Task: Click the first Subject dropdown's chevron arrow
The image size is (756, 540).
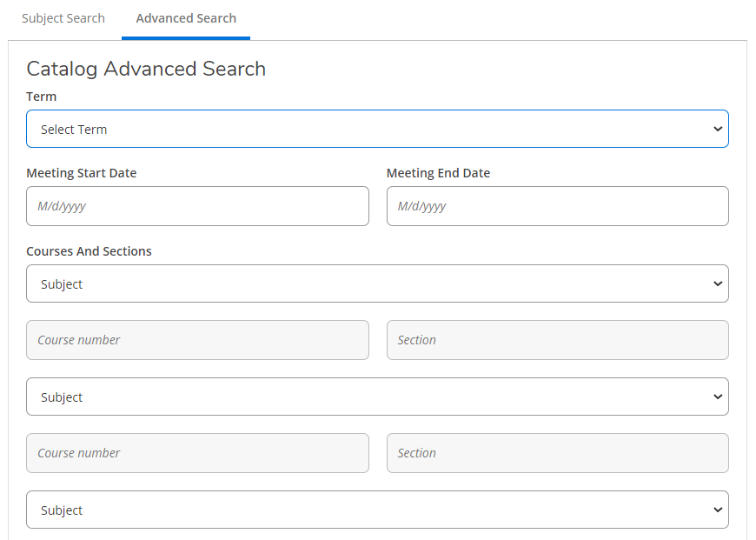Action: pos(717,283)
